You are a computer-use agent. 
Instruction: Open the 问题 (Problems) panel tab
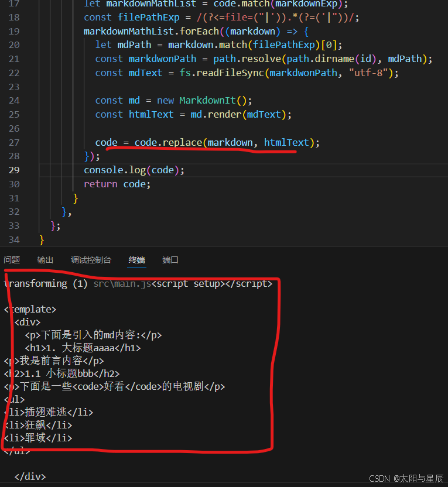12,260
